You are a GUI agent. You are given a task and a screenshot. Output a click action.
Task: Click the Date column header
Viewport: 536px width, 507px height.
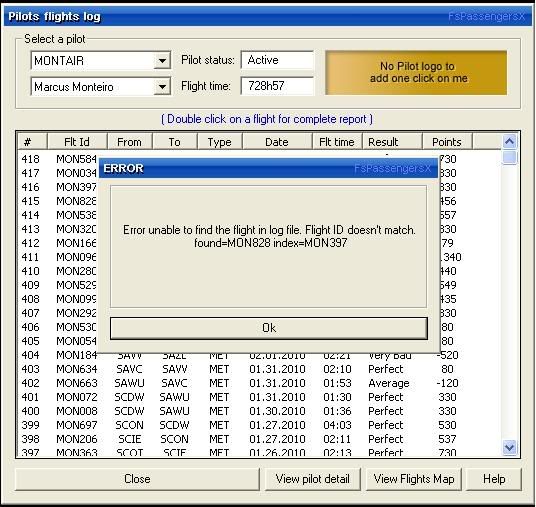point(277,142)
